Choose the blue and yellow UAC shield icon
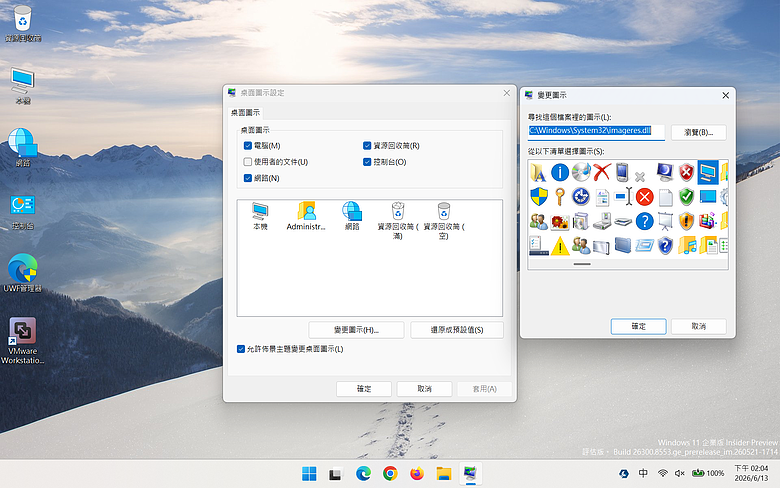The image size is (780, 488). click(x=538, y=196)
